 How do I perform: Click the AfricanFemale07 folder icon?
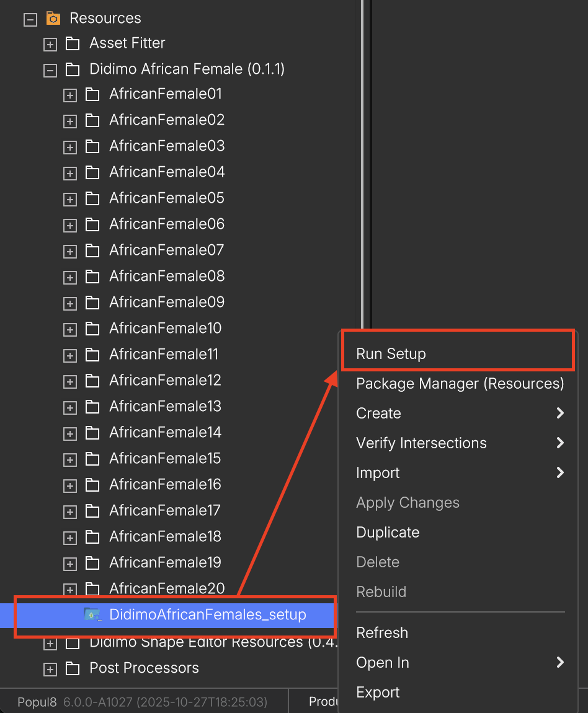[92, 250]
